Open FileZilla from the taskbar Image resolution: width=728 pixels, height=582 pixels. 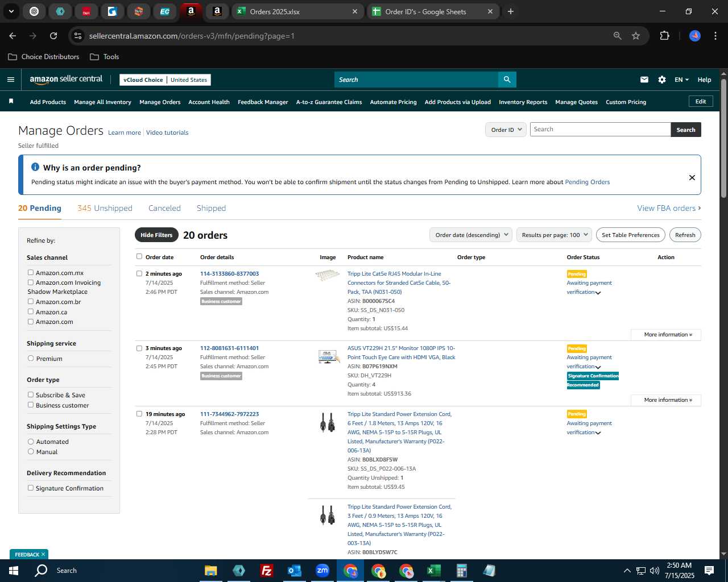click(x=266, y=571)
